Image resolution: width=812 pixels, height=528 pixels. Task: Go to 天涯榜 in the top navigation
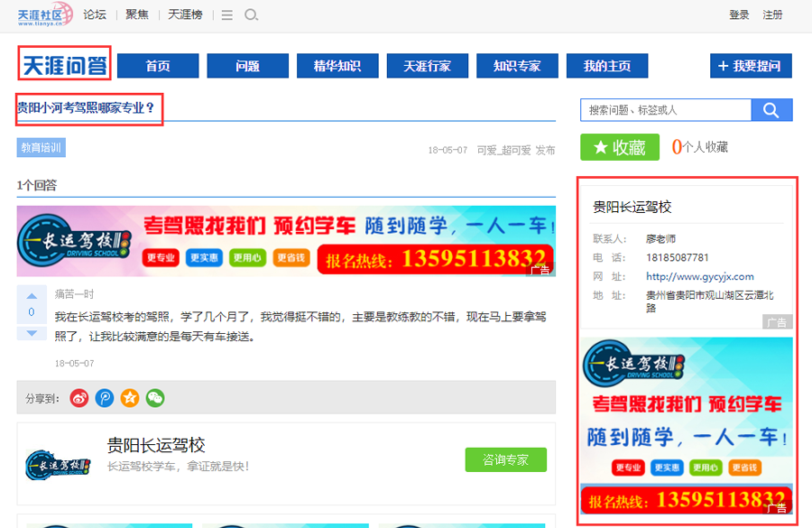(185, 14)
